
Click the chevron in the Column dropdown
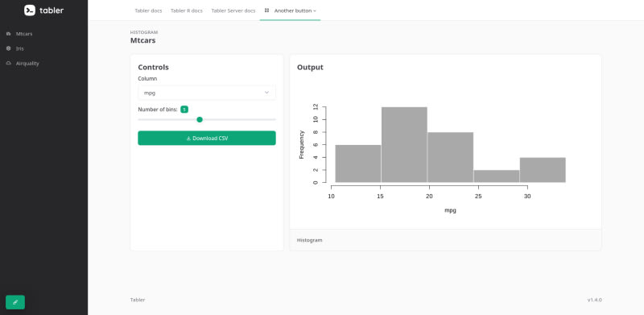[267, 93]
